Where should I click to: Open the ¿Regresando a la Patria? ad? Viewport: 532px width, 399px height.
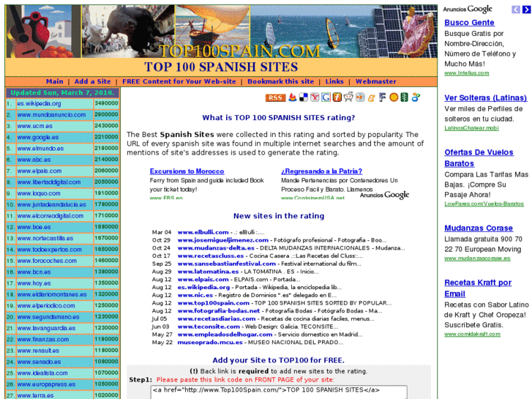pos(322,171)
